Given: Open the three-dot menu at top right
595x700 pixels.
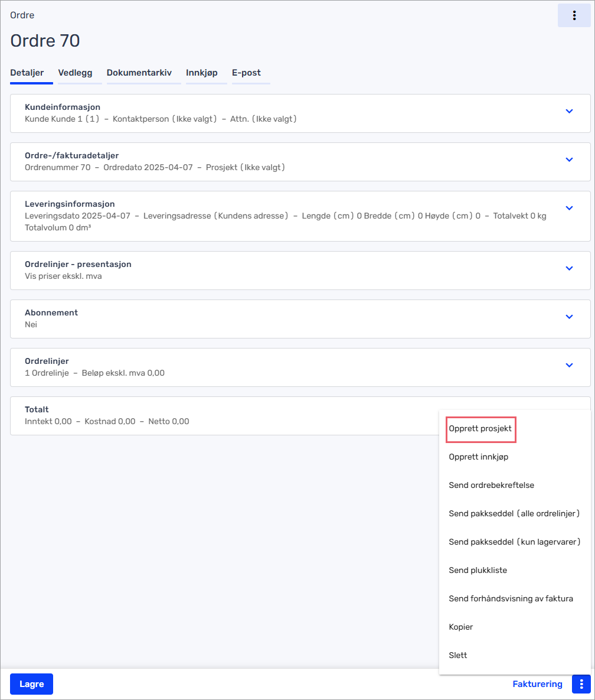Looking at the screenshot, I should 574,15.
